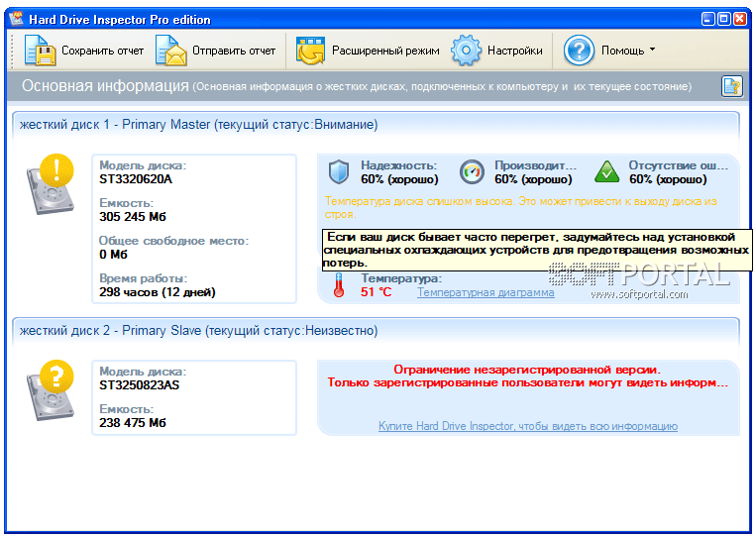Click the orange disk temperature warning text

click(x=521, y=208)
